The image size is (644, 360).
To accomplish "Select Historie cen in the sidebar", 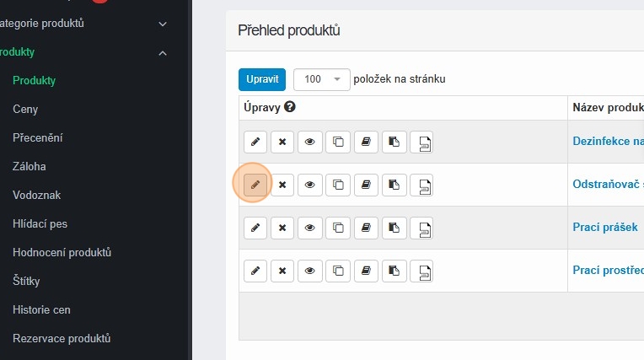I will point(41,310).
